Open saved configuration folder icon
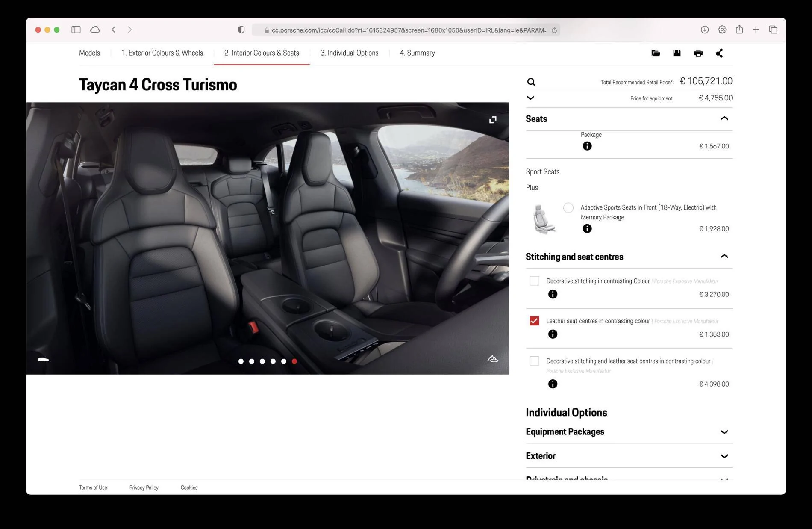812x529 pixels. (x=656, y=53)
